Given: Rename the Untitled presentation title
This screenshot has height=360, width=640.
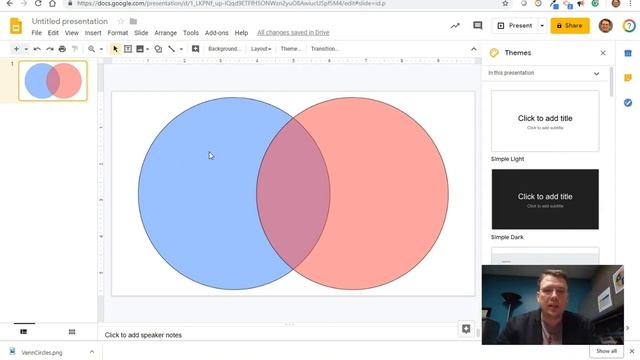Looking at the screenshot, I should point(70,21).
